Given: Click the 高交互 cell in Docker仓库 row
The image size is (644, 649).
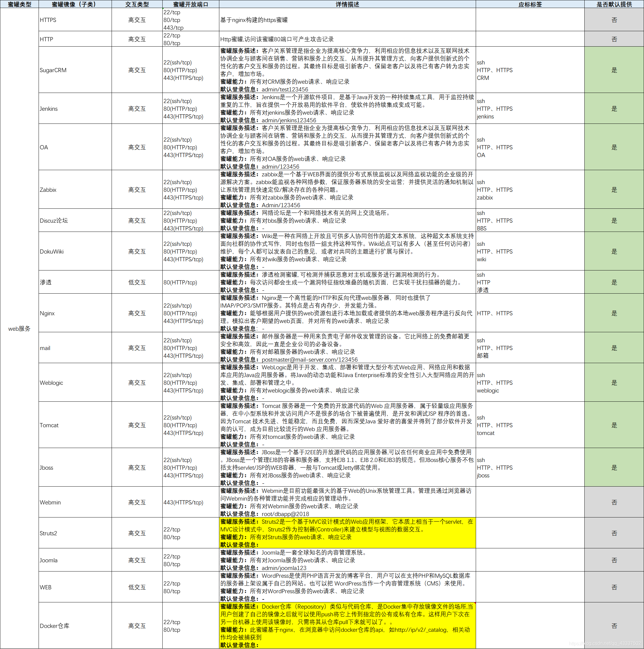Looking at the screenshot, I should click(x=137, y=626).
